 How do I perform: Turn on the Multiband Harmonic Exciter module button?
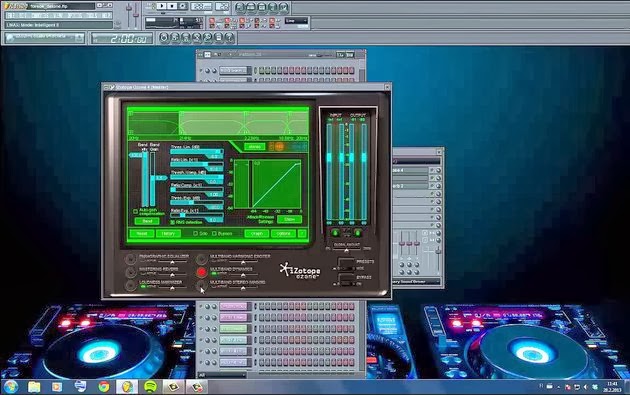click(x=201, y=259)
